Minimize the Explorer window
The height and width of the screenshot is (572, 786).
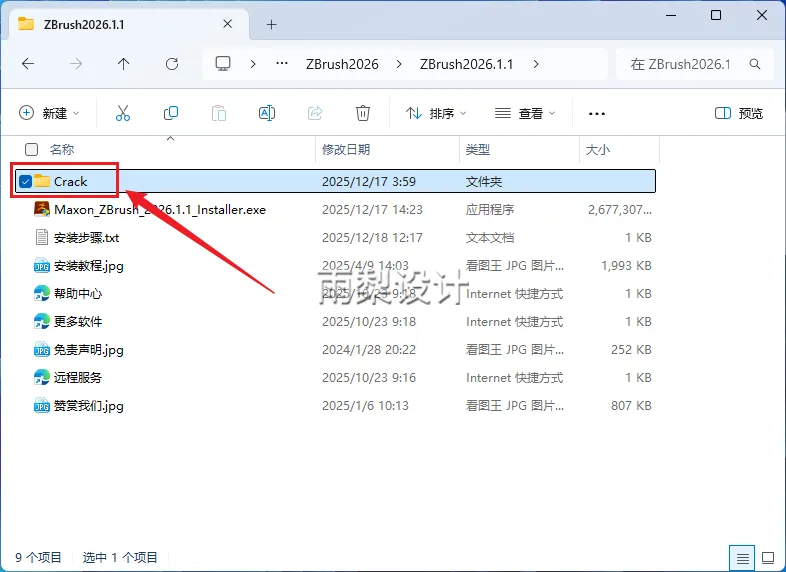(671, 15)
